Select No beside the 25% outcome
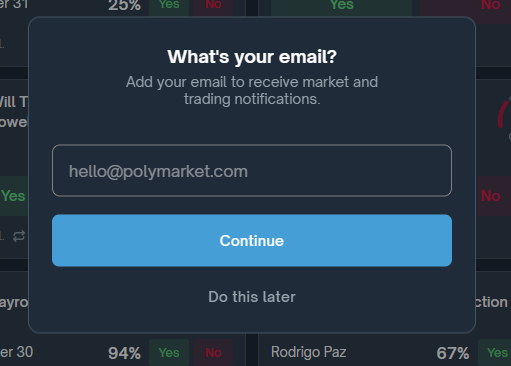 coord(213,6)
